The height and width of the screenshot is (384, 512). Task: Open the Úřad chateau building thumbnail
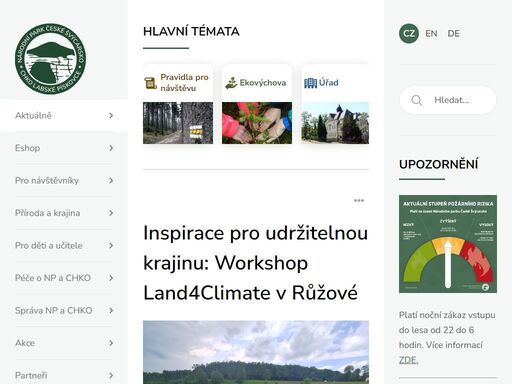coord(335,123)
